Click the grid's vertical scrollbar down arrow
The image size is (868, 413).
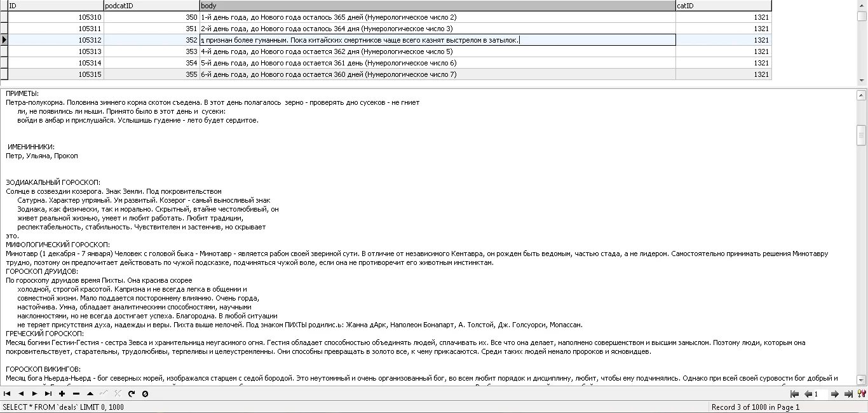coord(862,81)
